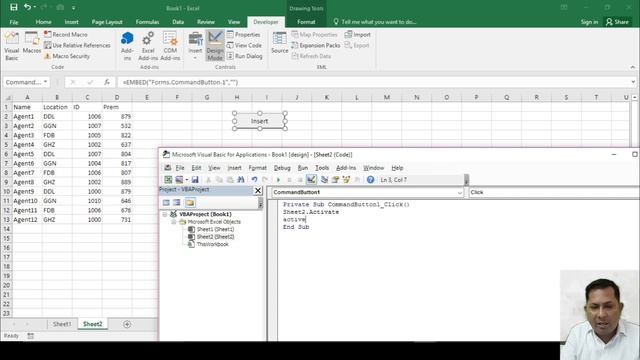Open VBA editor Debug menu

click(x=282, y=168)
